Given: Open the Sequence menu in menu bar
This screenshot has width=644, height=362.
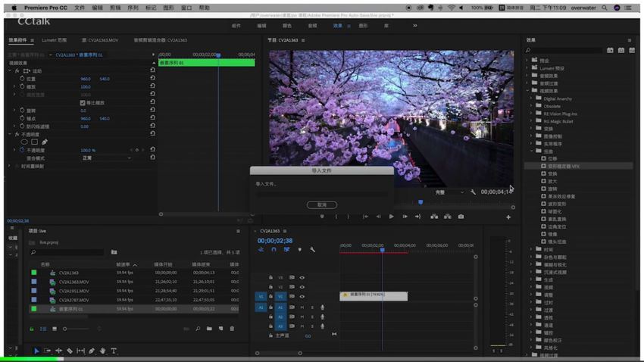Looking at the screenshot, I should click(133, 8).
